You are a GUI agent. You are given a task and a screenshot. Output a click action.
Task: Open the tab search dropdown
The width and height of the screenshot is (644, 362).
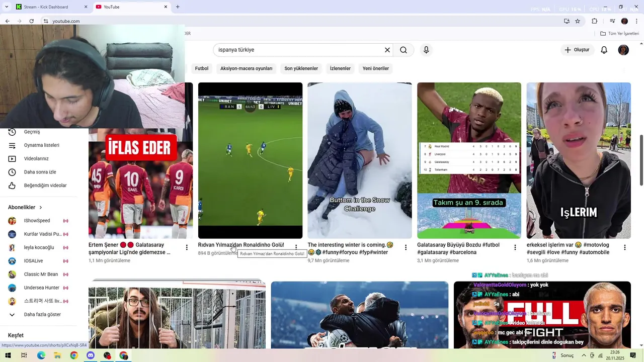(7, 7)
